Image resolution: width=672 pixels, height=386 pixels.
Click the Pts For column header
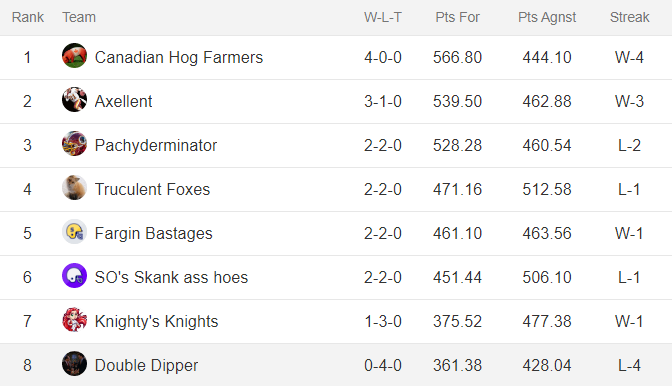457,17
